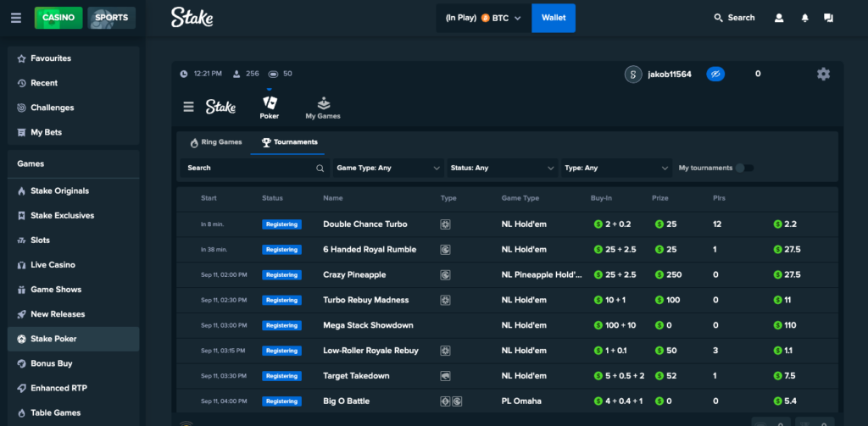The height and width of the screenshot is (426, 868).
Task: Open the poker lobby hamburger menu
Action: pyautogui.click(x=189, y=107)
